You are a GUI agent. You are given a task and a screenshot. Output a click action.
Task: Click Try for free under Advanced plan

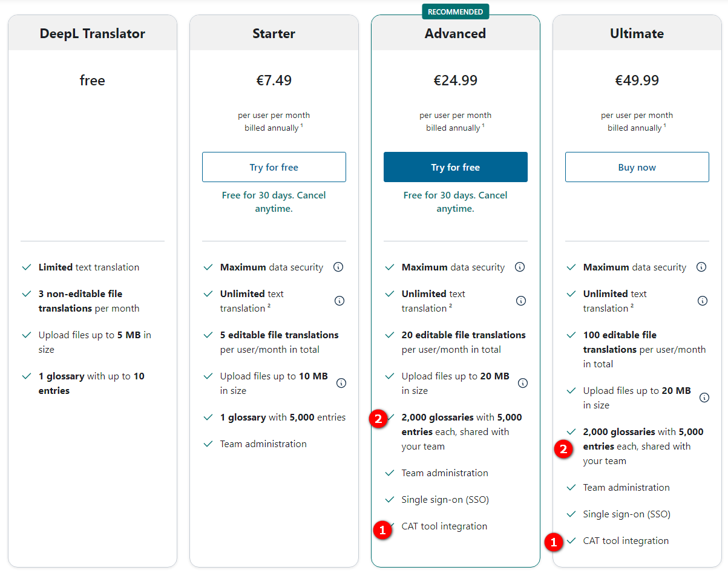pos(455,167)
